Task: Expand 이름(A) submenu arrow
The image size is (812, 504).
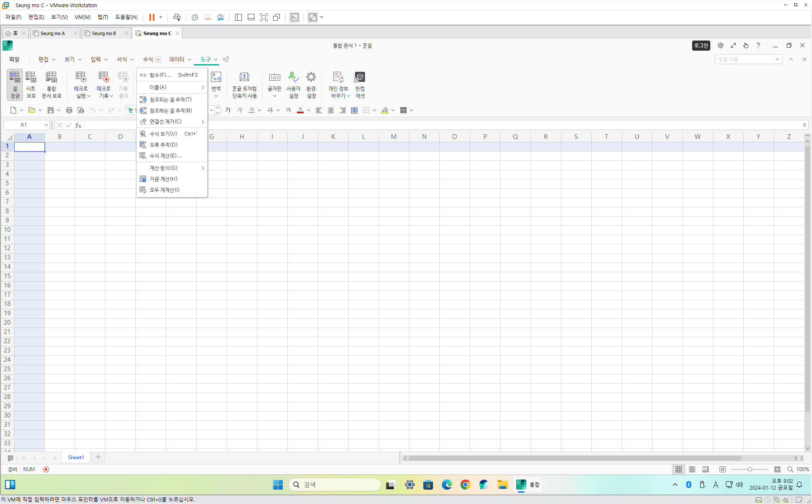Action: coord(203,87)
